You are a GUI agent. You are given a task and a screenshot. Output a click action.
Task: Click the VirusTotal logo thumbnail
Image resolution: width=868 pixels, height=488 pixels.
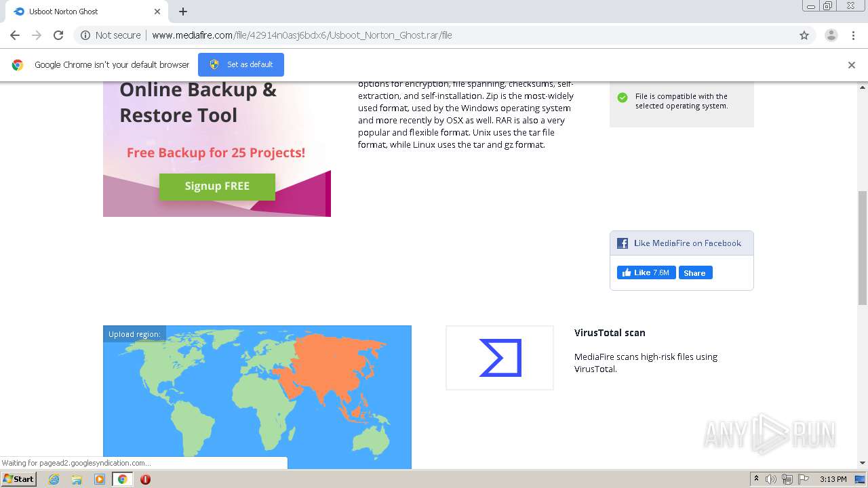click(500, 358)
